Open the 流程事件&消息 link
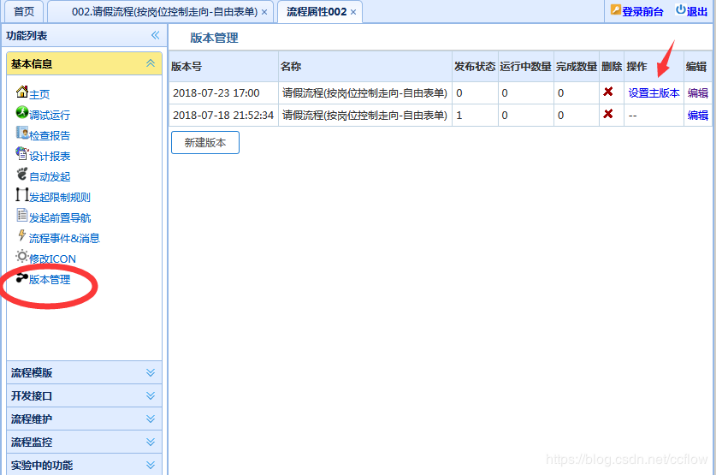This screenshot has width=717, height=475. point(64,238)
